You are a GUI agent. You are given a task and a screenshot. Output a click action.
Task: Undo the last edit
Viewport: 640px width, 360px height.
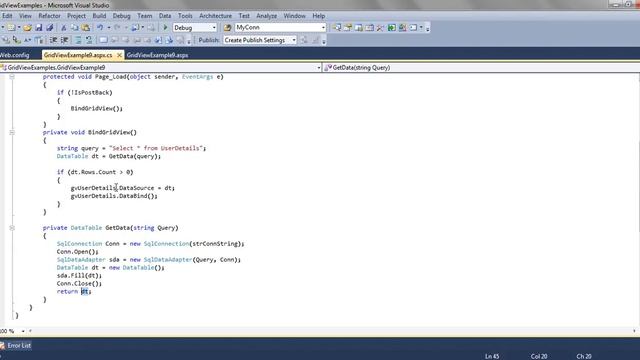[100, 28]
